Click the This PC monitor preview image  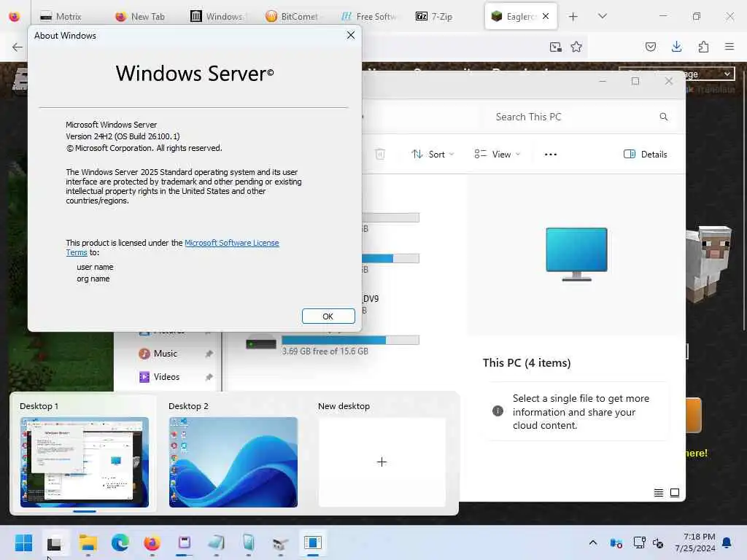click(576, 254)
